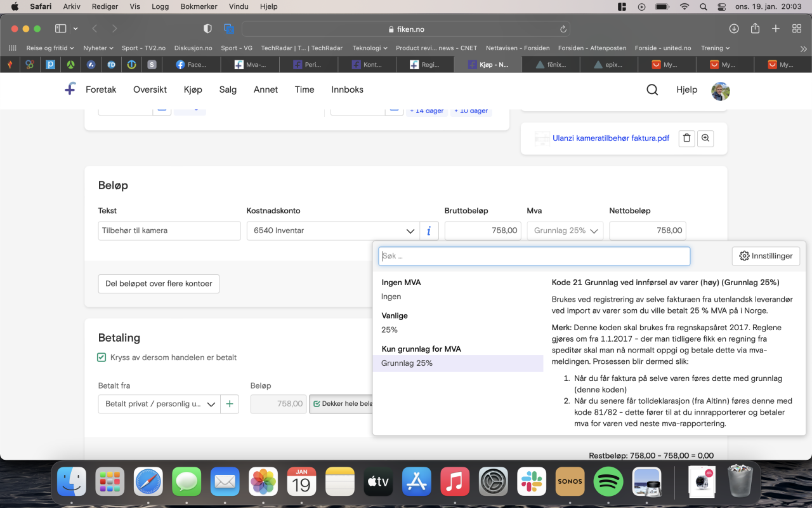Image resolution: width=812 pixels, height=508 pixels.
Task: Select the '25%' option under Vanlige
Action: pos(390,330)
